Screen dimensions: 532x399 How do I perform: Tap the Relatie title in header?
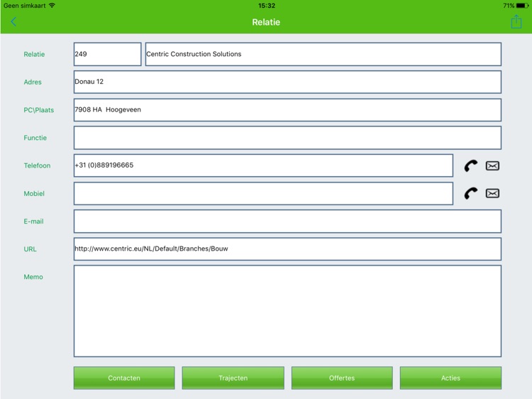click(x=266, y=22)
